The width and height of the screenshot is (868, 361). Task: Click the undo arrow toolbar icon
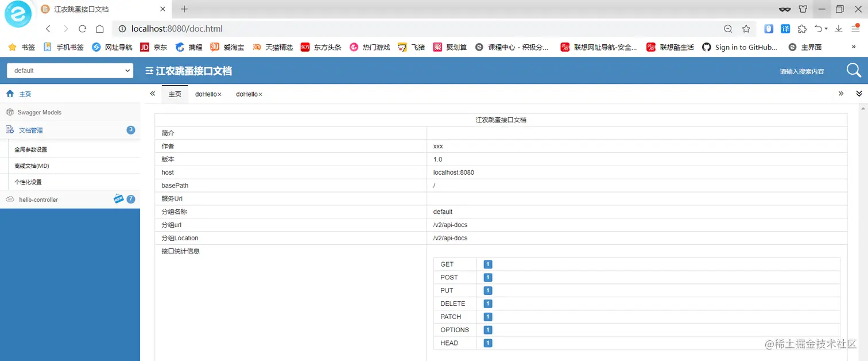[x=819, y=29]
